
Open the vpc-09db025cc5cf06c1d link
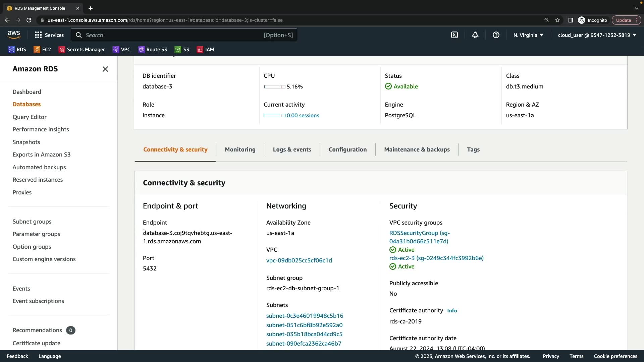click(299, 260)
